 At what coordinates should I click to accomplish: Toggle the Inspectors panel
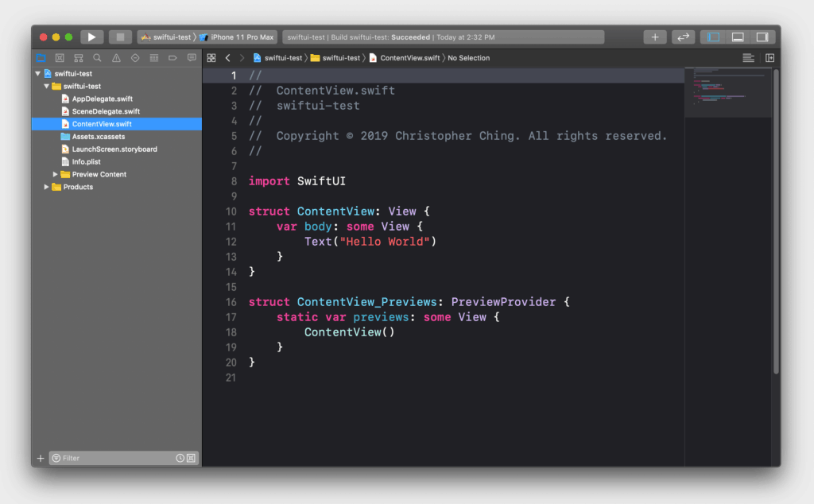[x=762, y=37]
